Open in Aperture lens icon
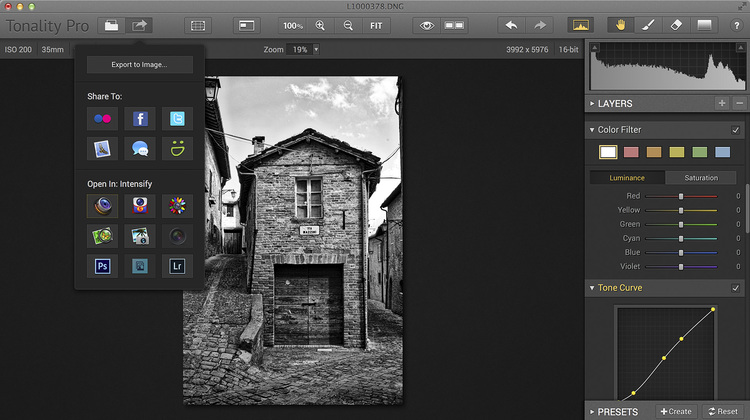The height and width of the screenshot is (420, 750). (177, 236)
